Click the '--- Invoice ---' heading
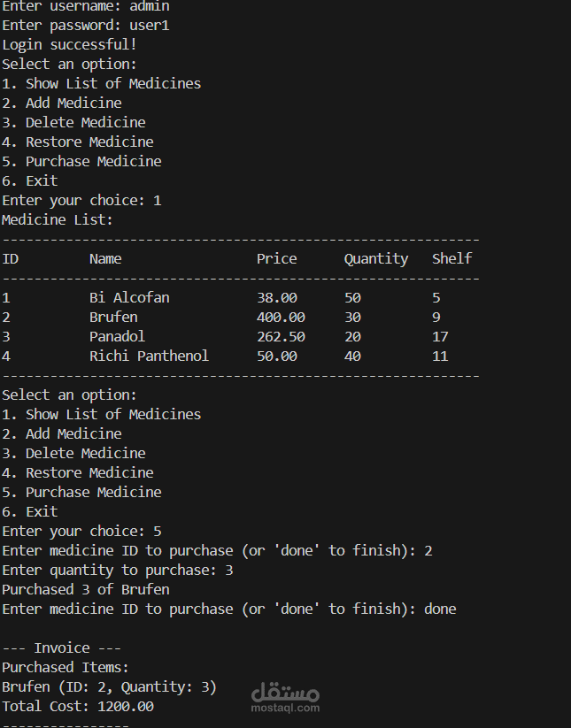Image resolution: width=571 pixels, height=728 pixels. 61,648
